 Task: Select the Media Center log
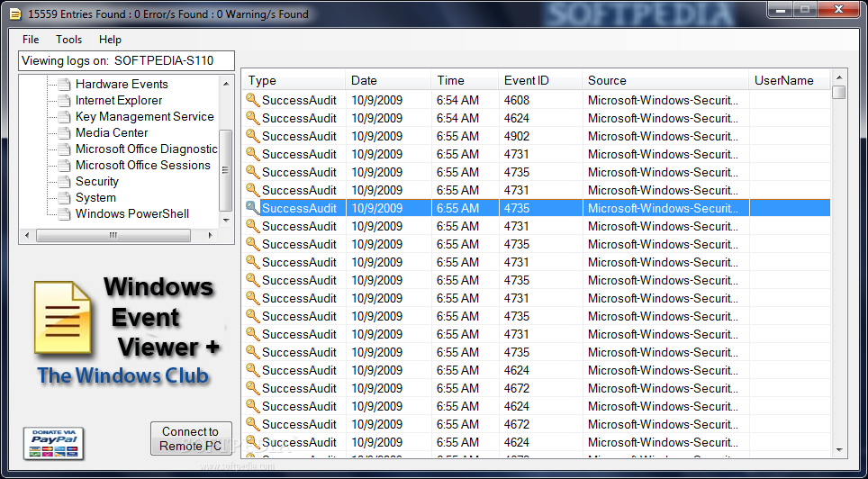(x=112, y=133)
